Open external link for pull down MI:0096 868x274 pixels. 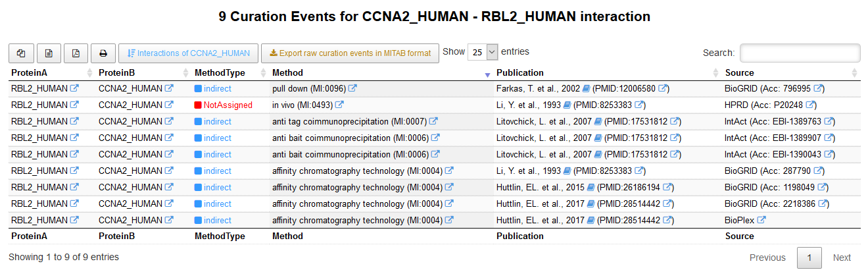tap(352, 88)
